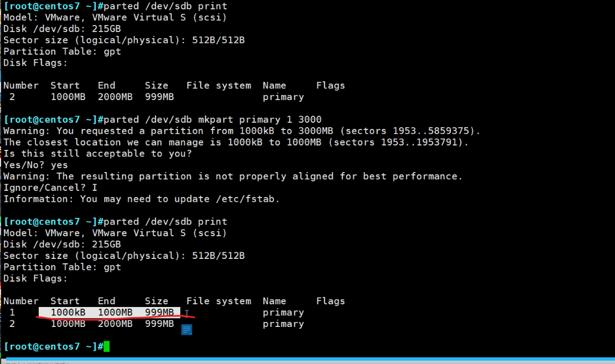Click the 'Number' header in the first table
Image resolution: width=615 pixels, height=364 pixels.
[21, 85]
